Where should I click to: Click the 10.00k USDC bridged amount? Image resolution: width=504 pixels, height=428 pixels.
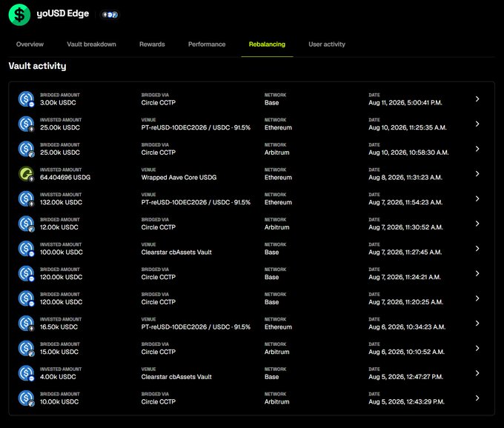click(59, 401)
